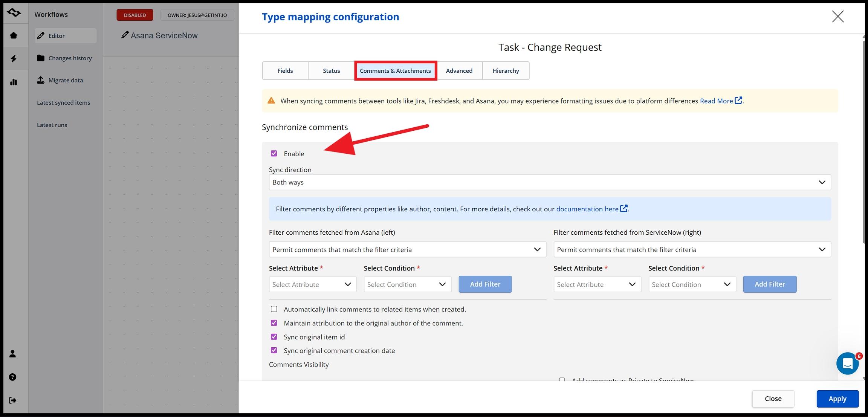The image size is (868, 417).
Task: Click the DISABLED status badge
Action: (x=135, y=15)
